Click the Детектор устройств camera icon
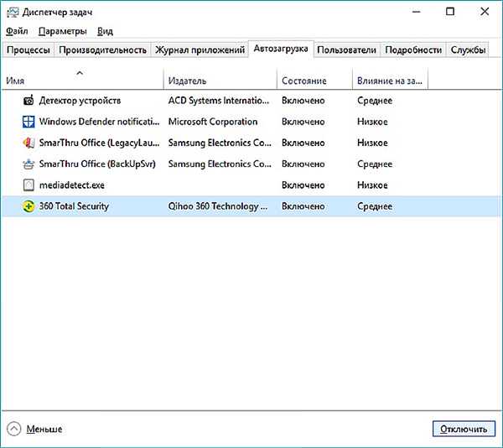This screenshot has width=503, height=448. coord(29,101)
